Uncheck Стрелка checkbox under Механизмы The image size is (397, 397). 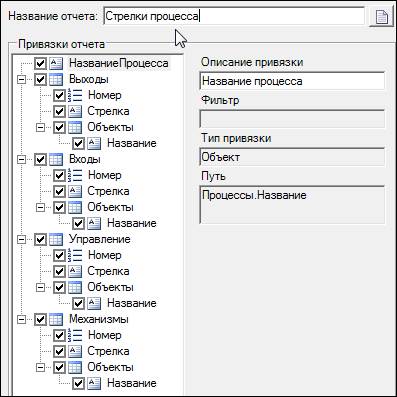[59, 351]
